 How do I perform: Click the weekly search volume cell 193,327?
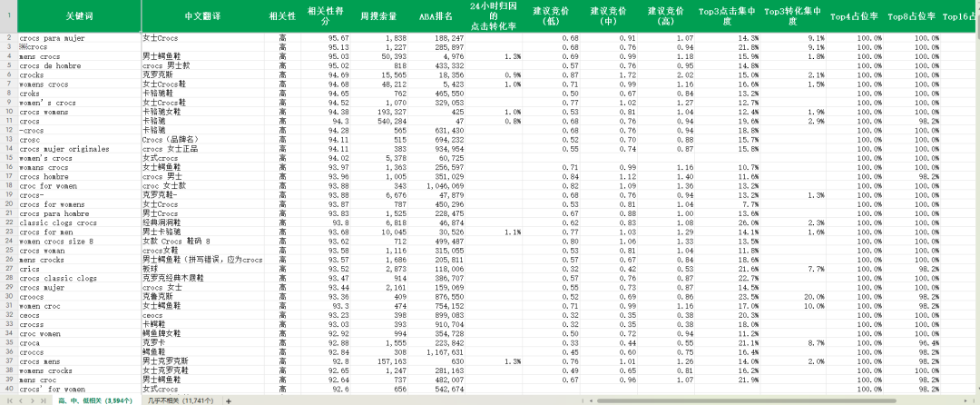click(x=378, y=112)
